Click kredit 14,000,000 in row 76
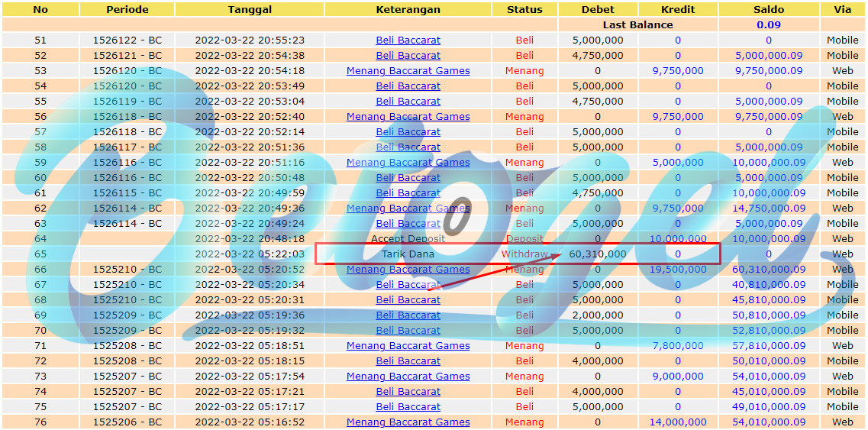Image resolution: width=868 pixels, height=430 pixels. [x=679, y=422]
